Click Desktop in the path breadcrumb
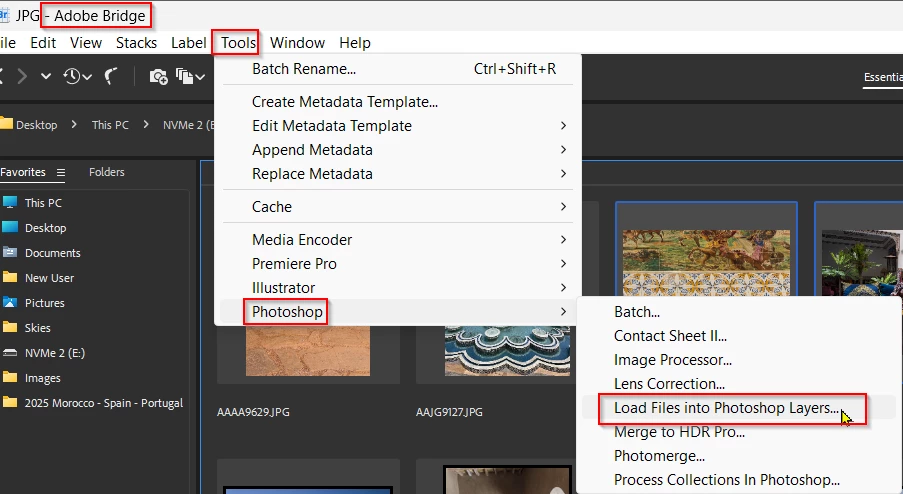The height and width of the screenshot is (494, 903). [x=36, y=125]
